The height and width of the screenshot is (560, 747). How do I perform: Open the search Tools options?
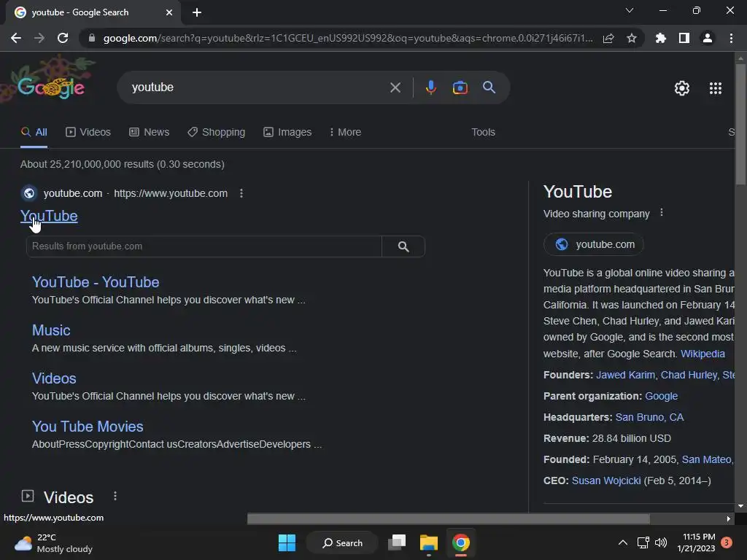pyautogui.click(x=483, y=132)
